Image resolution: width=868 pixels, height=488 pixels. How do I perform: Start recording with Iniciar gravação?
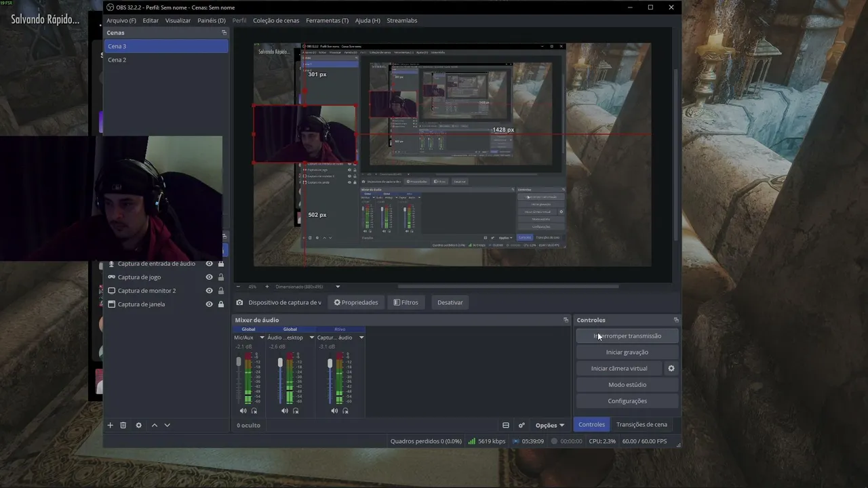(627, 352)
